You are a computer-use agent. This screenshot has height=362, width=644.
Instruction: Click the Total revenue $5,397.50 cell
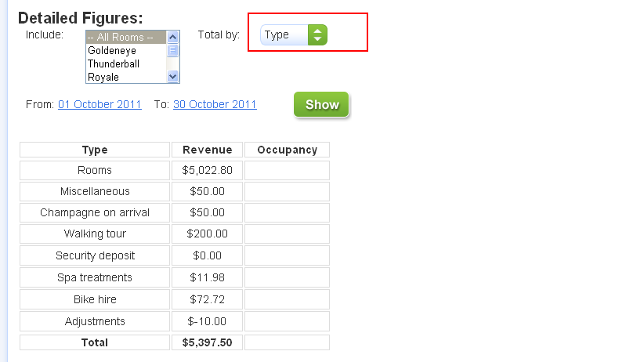pyautogui.click(x=208, y=342)
